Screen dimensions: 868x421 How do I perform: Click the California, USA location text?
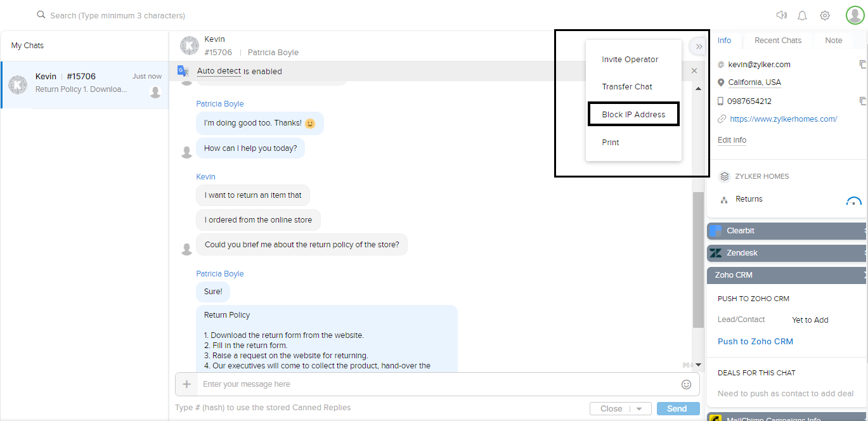pos(755,82)
